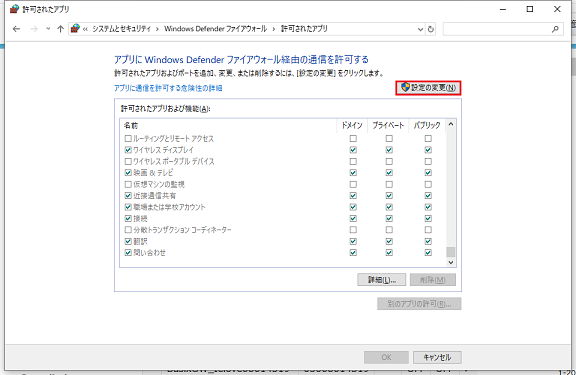
Task: Click the 名前 column header
Action: point(228,126)
